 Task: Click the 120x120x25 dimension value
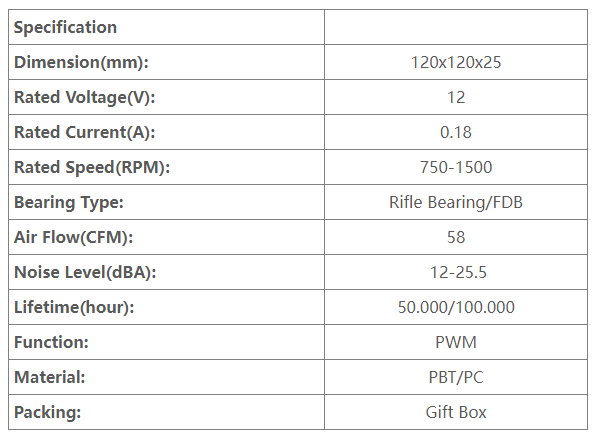(x=456, y=62)
